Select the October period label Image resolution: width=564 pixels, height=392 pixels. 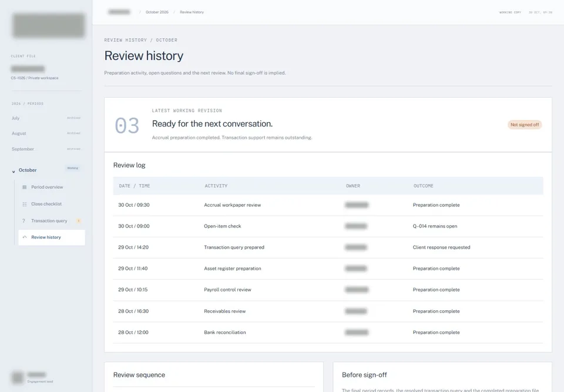[x=28, y=170]
